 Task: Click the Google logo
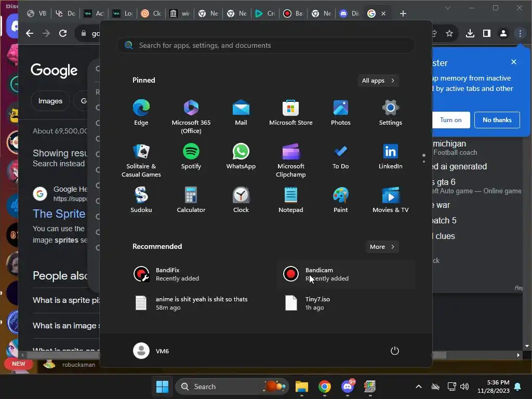[x=54, y=70]
